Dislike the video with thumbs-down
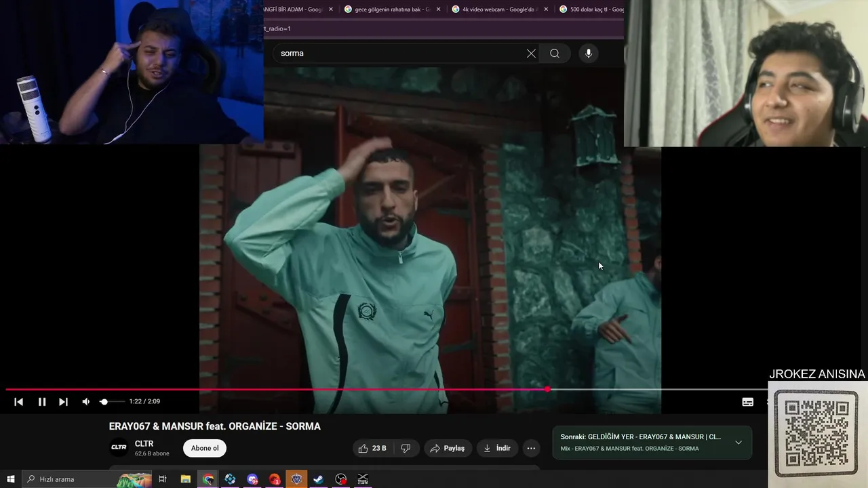The height and width of the screenshot is (488, 868). point(406,448)
